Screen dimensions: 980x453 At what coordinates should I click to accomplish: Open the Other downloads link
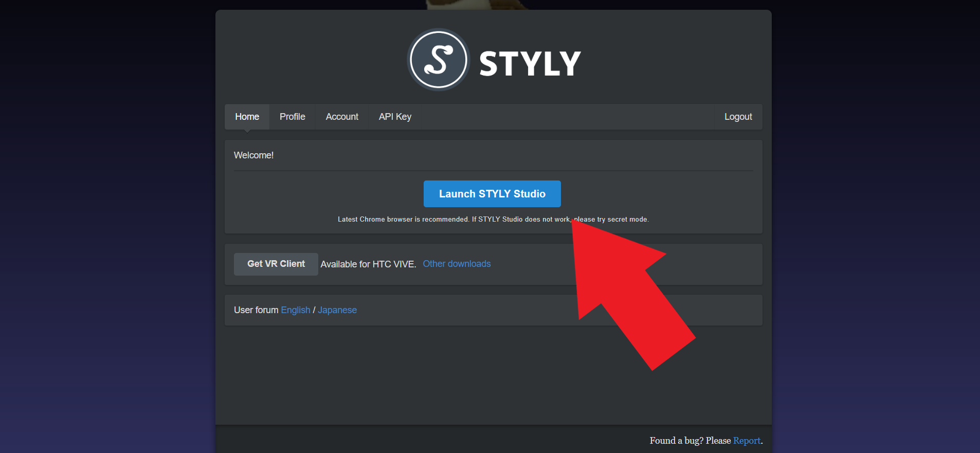457,264
